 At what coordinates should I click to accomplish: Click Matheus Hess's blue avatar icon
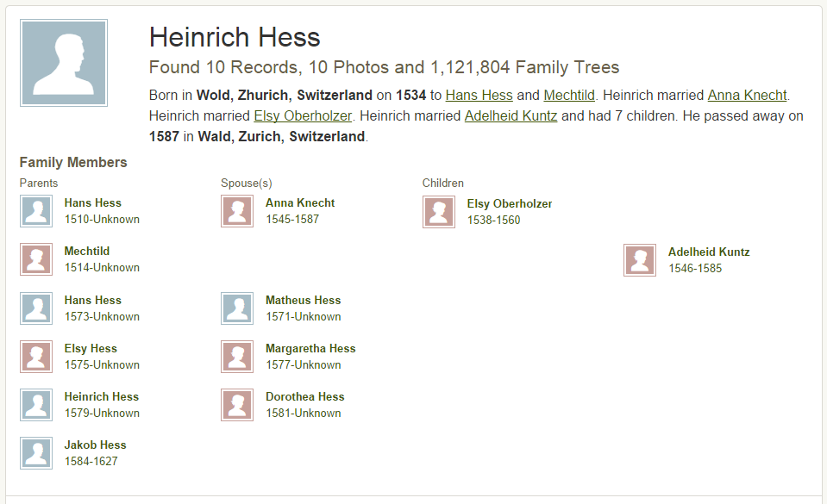[237, 308]
